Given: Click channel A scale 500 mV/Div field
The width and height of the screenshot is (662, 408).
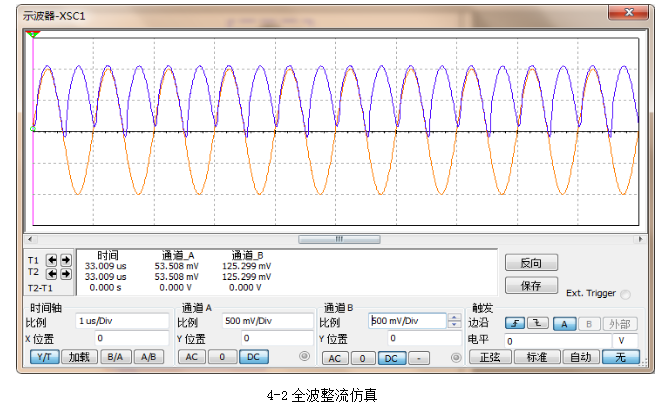Looking at the screenshot, I should [x=268, y=321].
